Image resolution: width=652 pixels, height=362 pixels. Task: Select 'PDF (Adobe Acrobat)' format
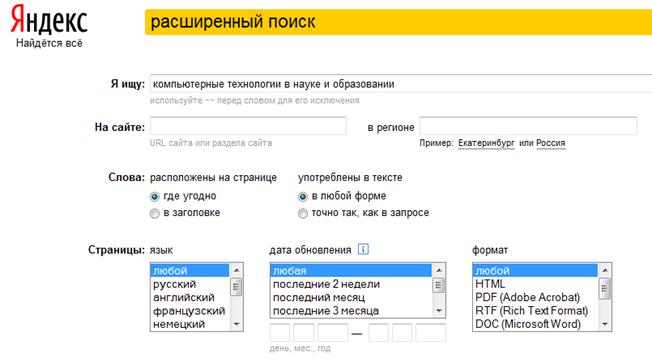pyautogui.click(x=535, y=297)
